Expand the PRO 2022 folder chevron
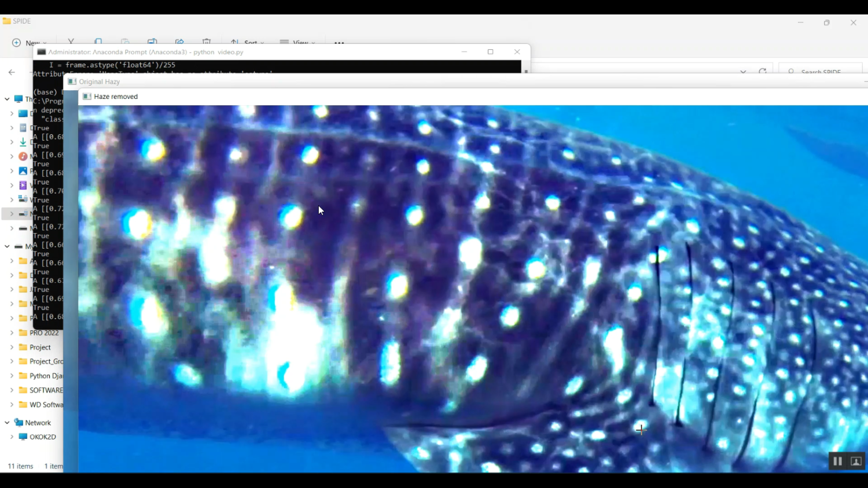The image size is (868, 488). 12,332
